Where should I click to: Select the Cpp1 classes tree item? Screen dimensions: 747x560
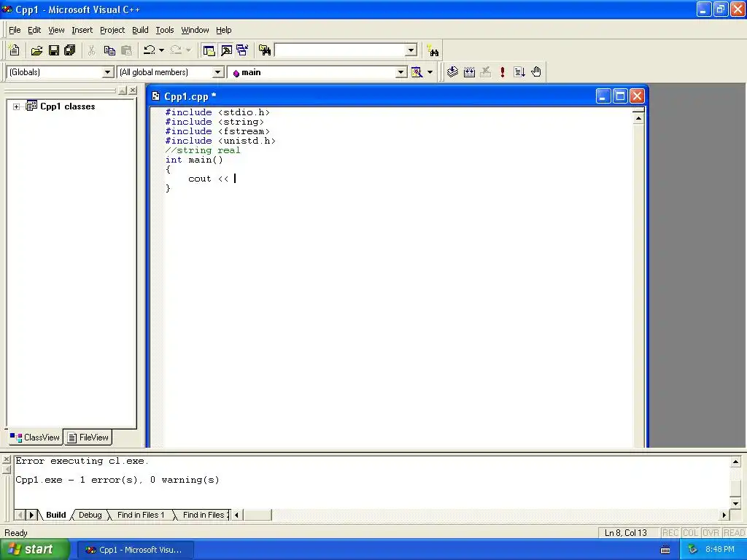pos(67,106)
